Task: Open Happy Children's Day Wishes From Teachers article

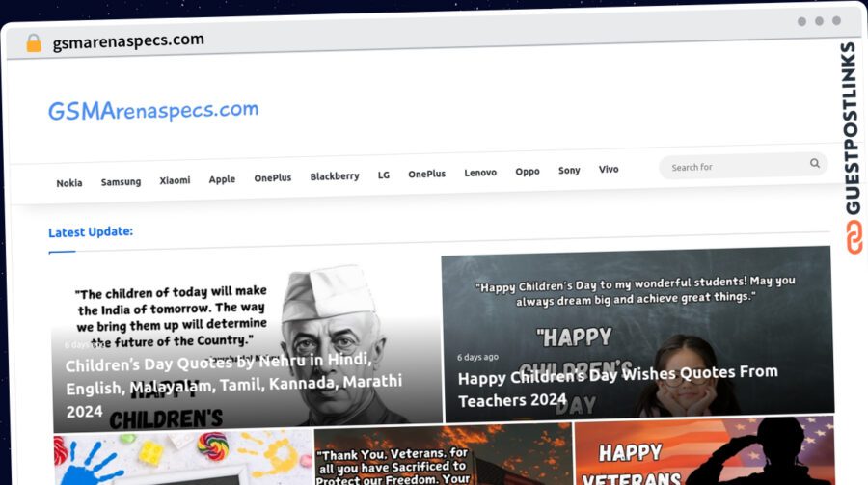Action: [618, 386]
